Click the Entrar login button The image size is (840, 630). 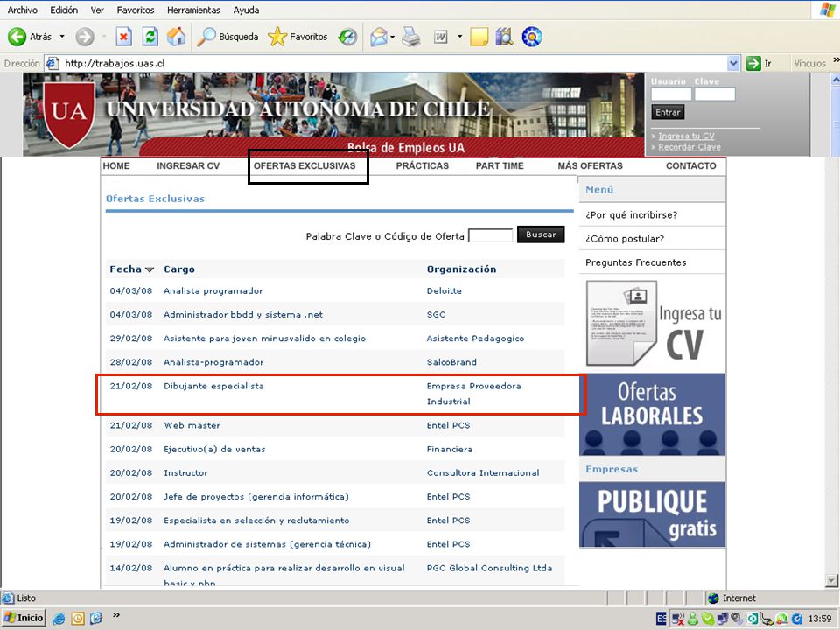point(668,113)
